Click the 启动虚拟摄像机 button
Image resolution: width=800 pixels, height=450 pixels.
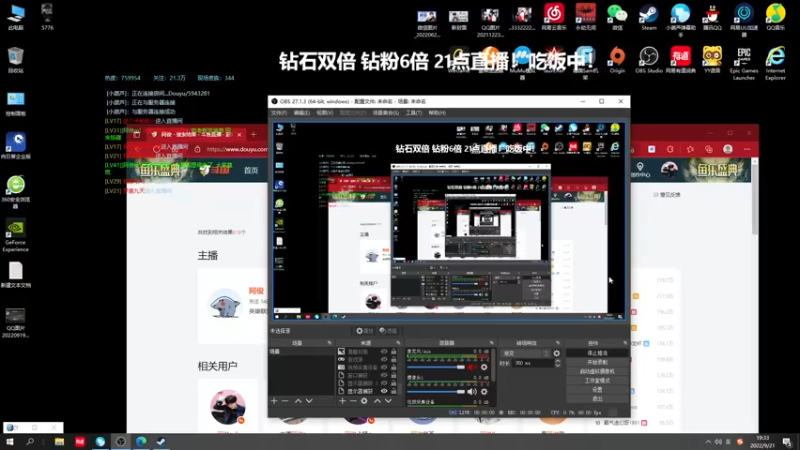click(597, 371)
